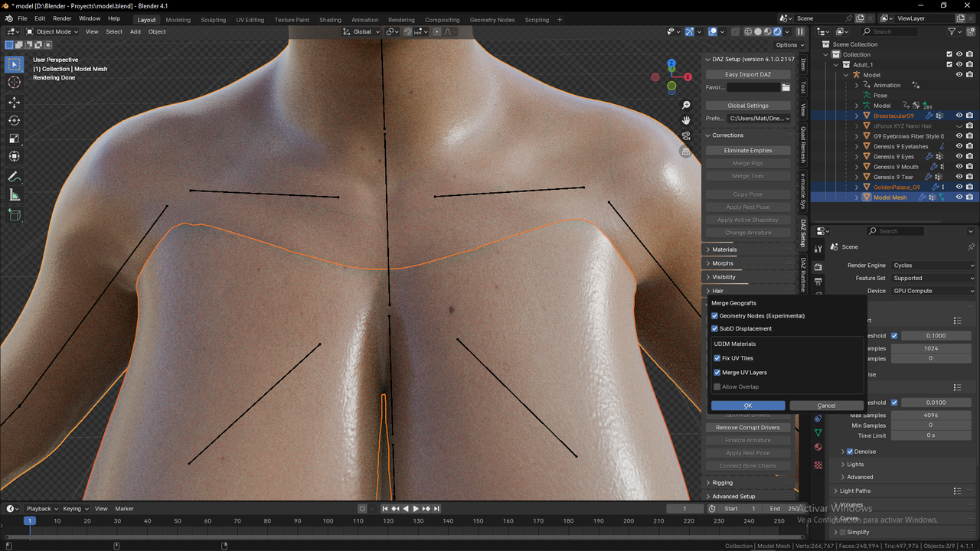The height and width of the screenshot is (551, 980).
Task: Click Global Settings button
Action: 748,106
